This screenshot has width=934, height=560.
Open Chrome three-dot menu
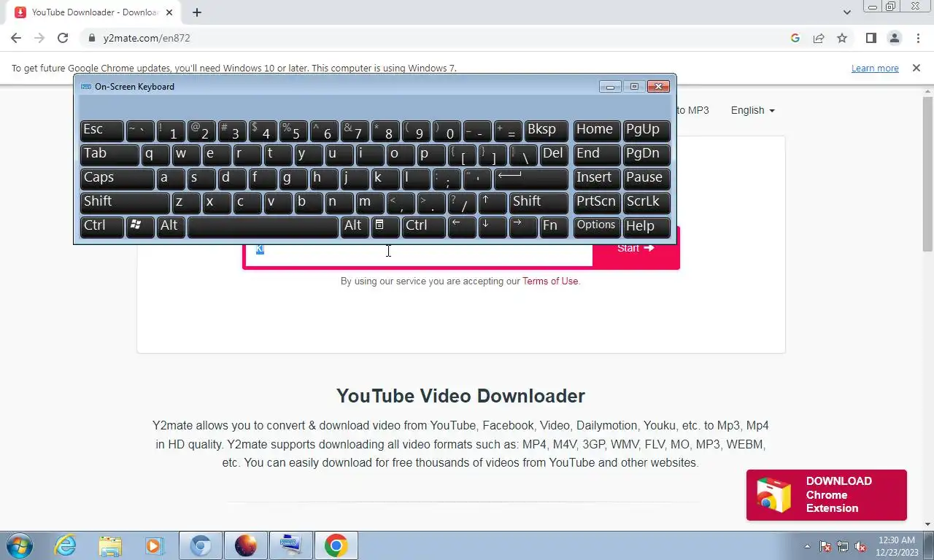(917, 38)
